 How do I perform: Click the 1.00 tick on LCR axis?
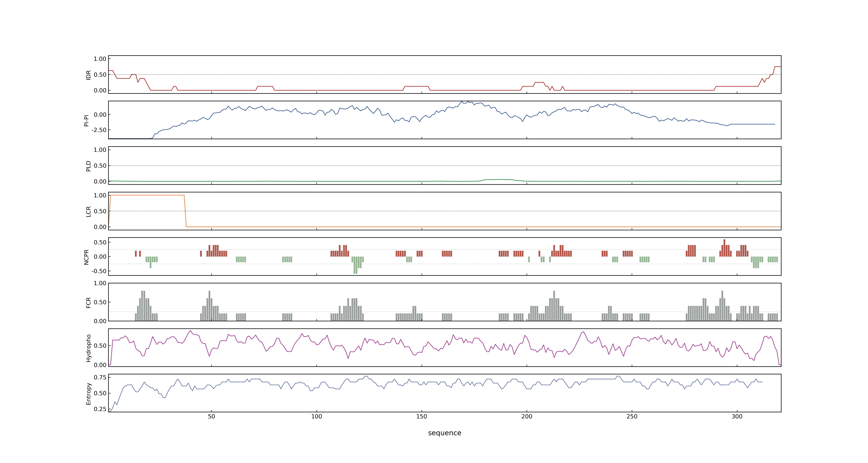pos(100,195)
